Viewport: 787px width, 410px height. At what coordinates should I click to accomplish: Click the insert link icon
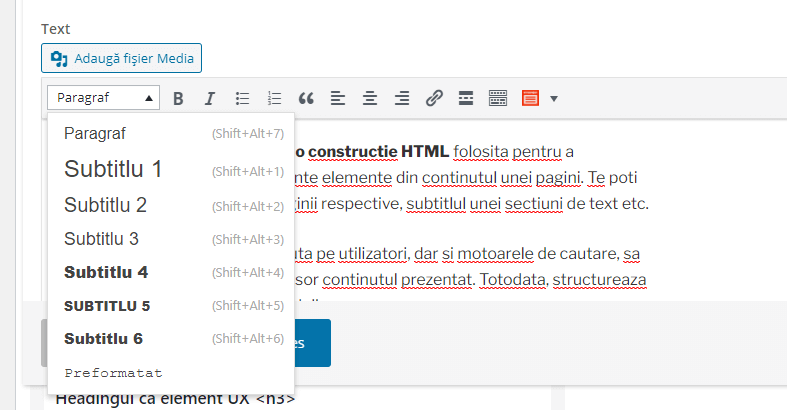click(434, 98)
